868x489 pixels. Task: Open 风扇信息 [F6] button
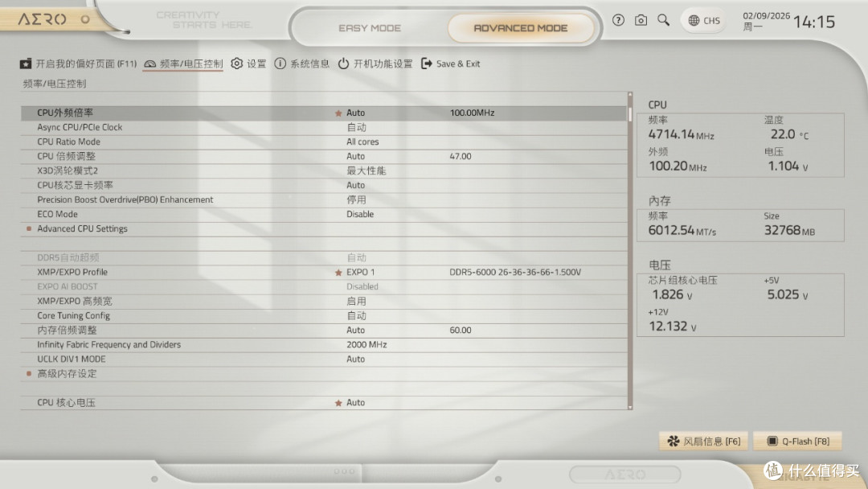703,442
